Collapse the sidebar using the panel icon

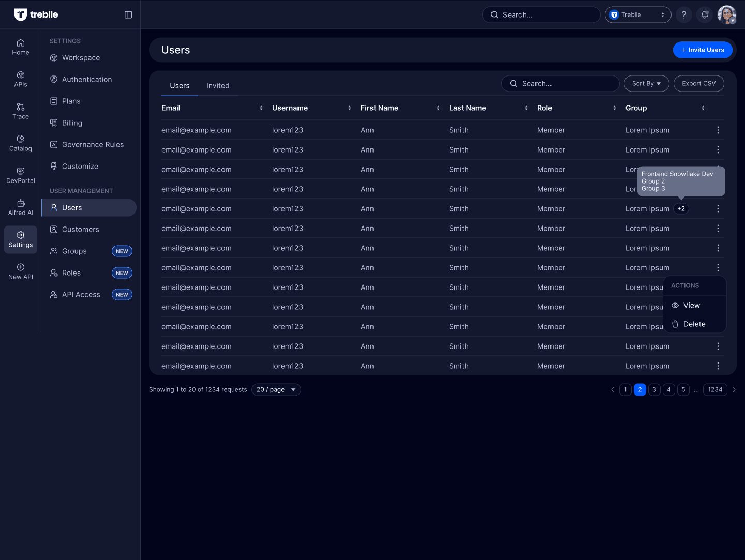[128, 15]
